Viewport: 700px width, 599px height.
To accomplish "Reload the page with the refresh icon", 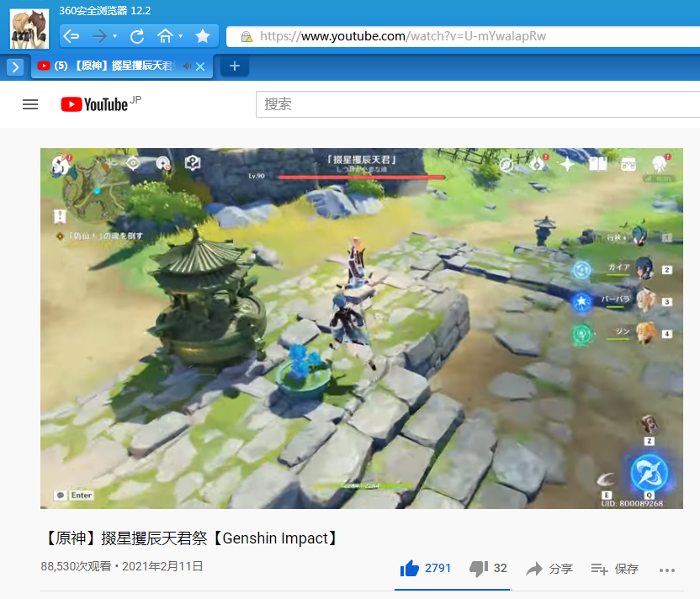I will 137,36.
